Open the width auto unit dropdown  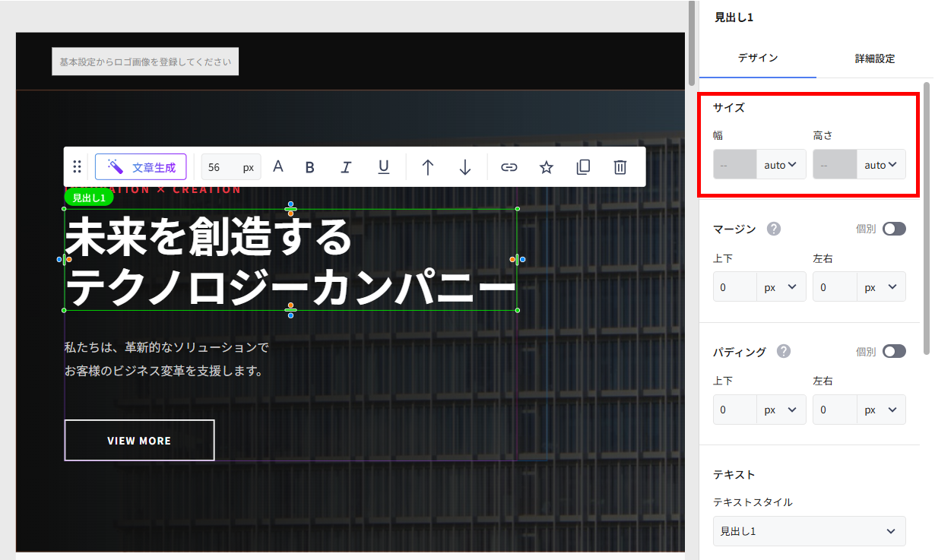click(781, 164)
